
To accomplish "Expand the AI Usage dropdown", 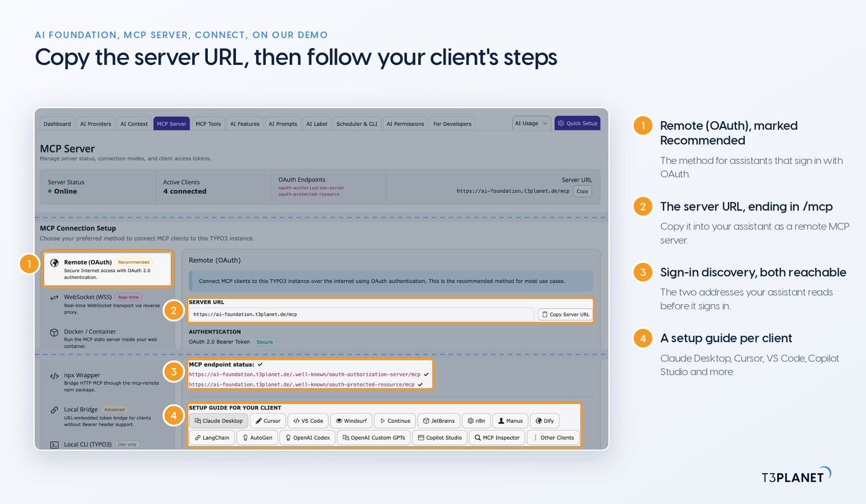I will click(531, 123).
